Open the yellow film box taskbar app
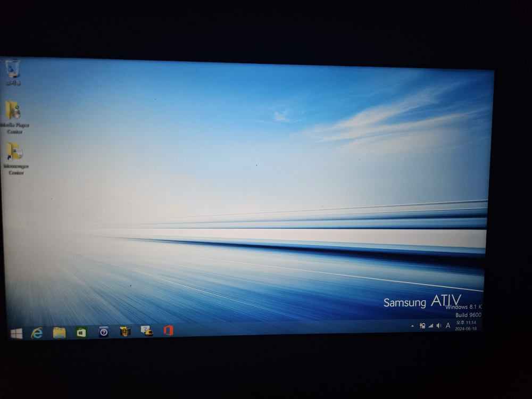The image size is (532, 399). click(126, 331)
